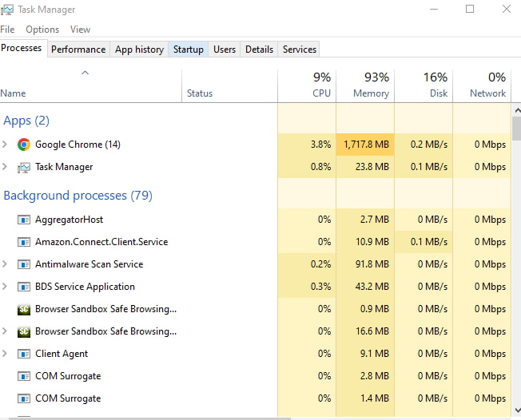The image size is (521, 420).
Task: Select the Background processes (79) heading
Action: [78, 196]
